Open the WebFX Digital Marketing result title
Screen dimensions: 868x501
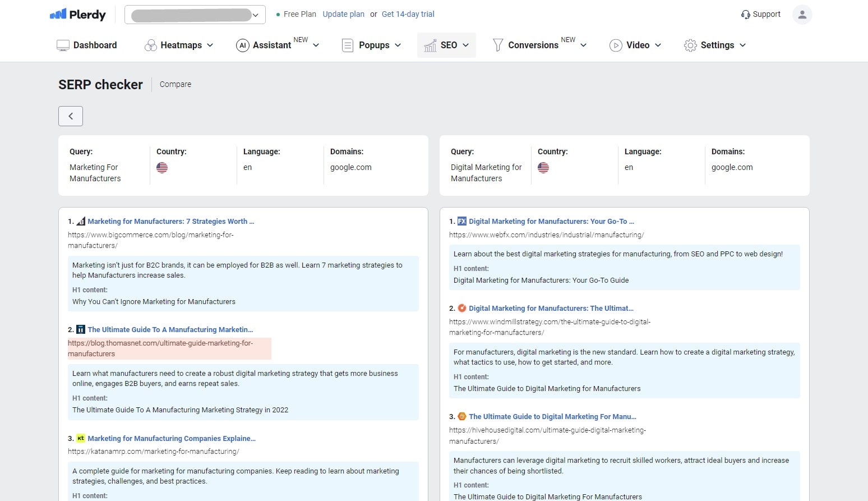point(551,222)
